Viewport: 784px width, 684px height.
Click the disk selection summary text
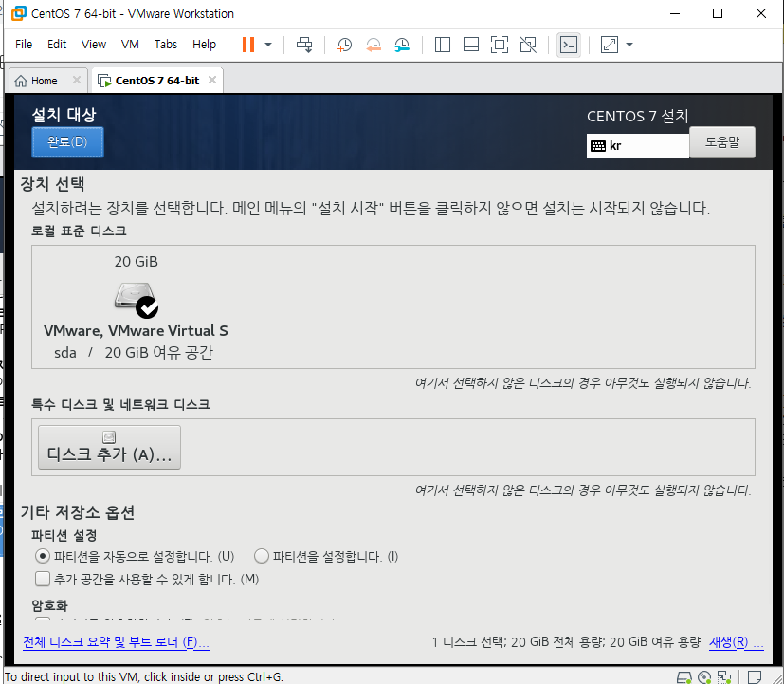tap(566, 642)
